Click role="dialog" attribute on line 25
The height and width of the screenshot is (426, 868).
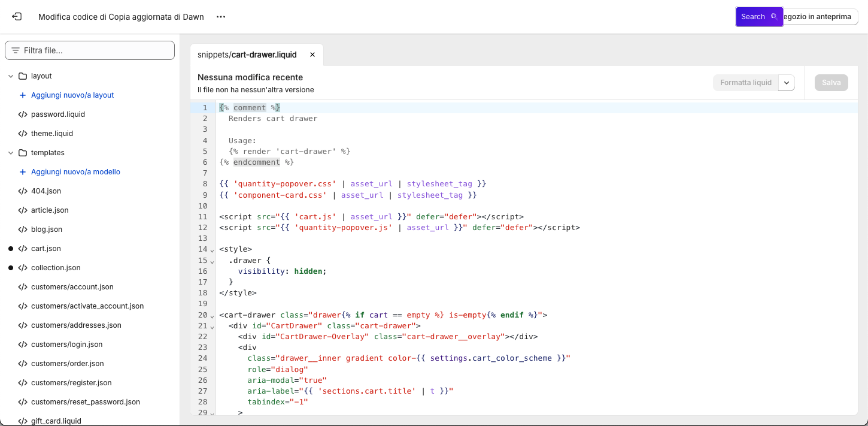tap(278, 369)
